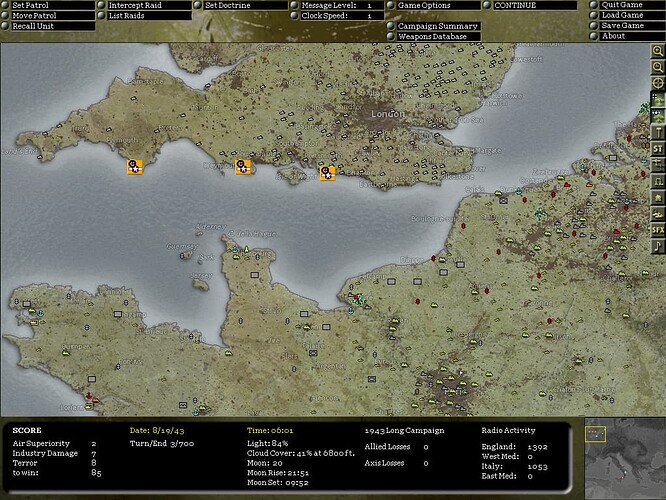Click the CONTINUE button
The width and height of the screenshot is (666, 500).
[x=530, y=5]
